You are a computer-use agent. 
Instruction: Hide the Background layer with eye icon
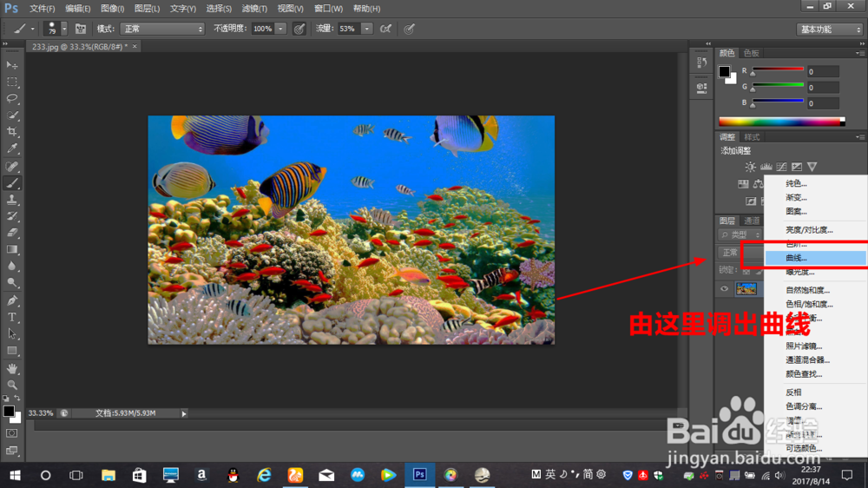(x=724, y=288)
